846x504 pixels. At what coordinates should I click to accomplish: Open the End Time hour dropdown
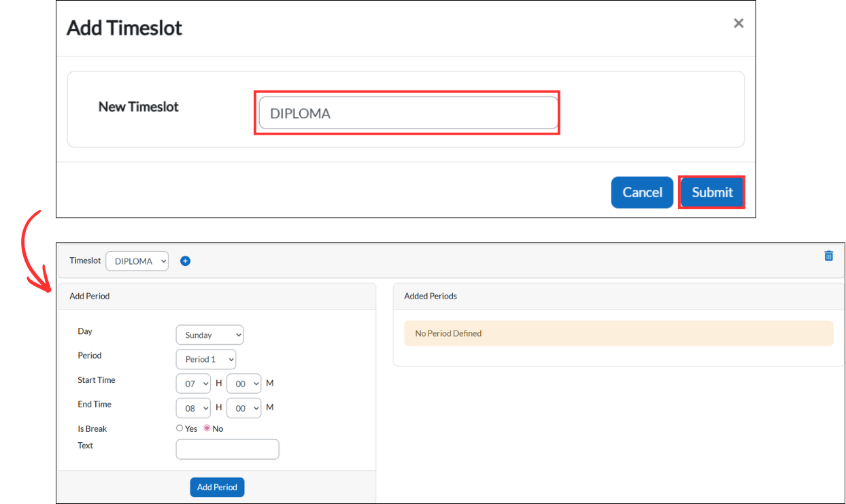(194, 407)
